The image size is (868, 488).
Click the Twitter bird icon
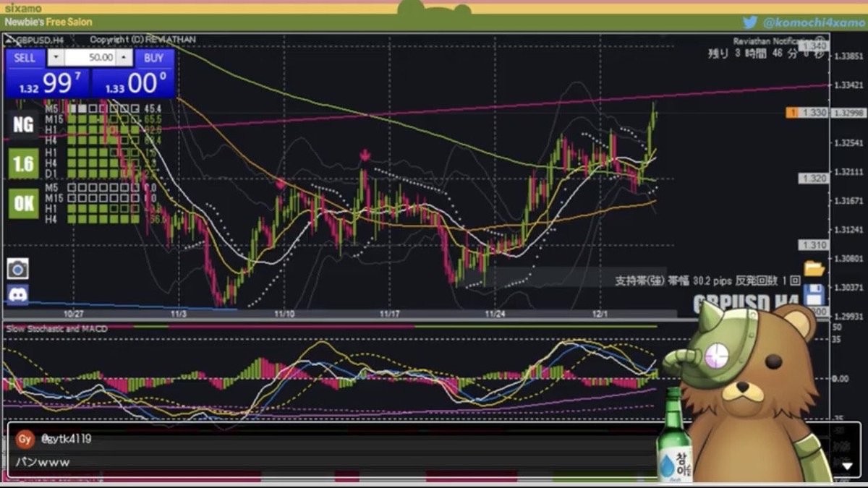(750, 22)
